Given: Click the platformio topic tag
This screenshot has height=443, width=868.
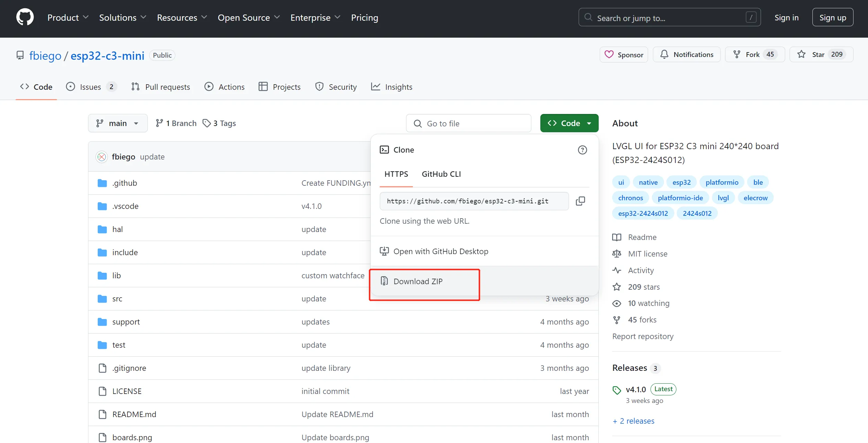Looking at the screenshot, I should (x=722, y=182).
